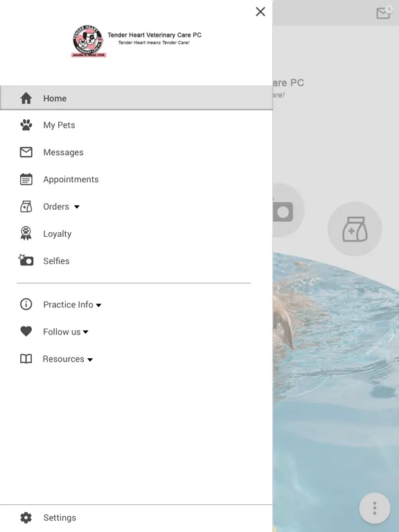
Task: Click the Messages envelope icon in menu
Action: click(x=26, y=152)
